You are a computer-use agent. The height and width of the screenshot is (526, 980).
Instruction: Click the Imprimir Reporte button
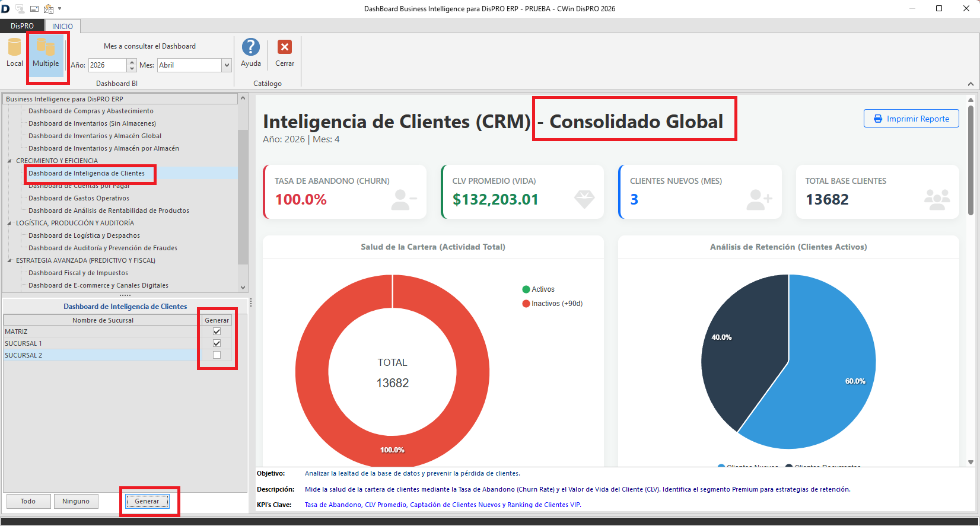[911, 119]
